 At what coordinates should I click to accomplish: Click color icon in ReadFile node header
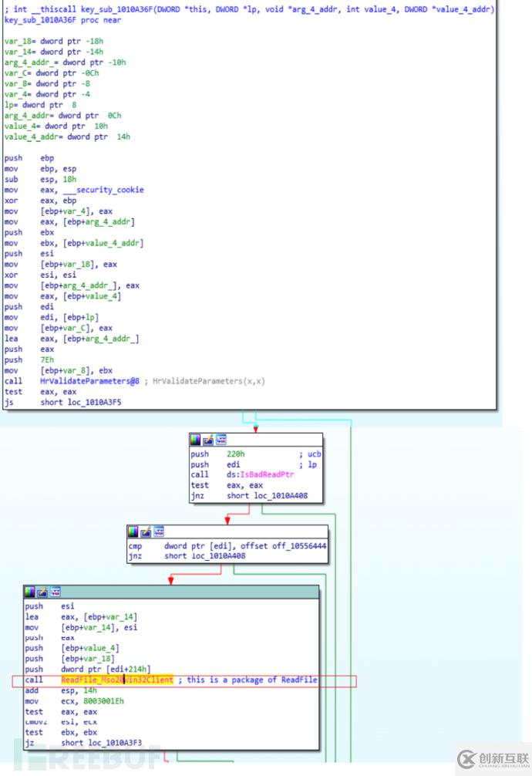point(30,592)
